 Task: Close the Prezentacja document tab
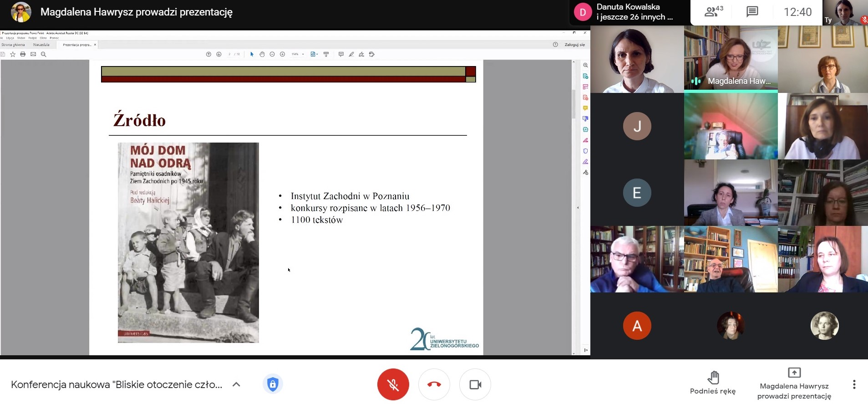tap(95, 45)
